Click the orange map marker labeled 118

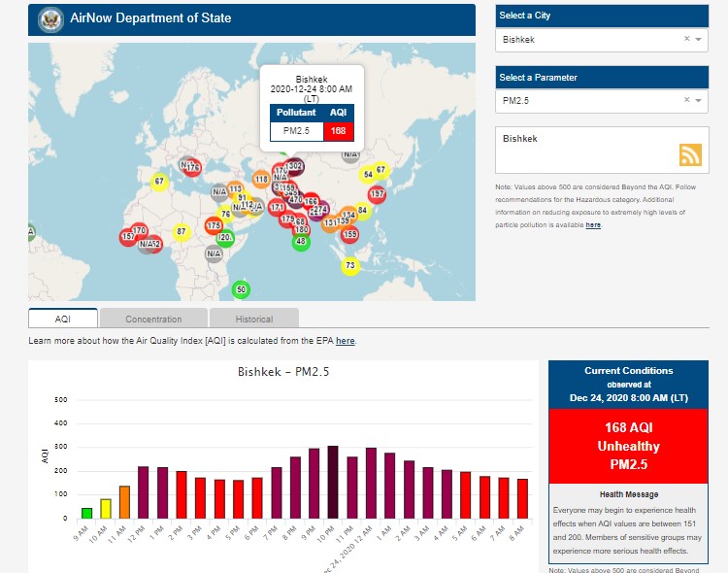[261, 179]
